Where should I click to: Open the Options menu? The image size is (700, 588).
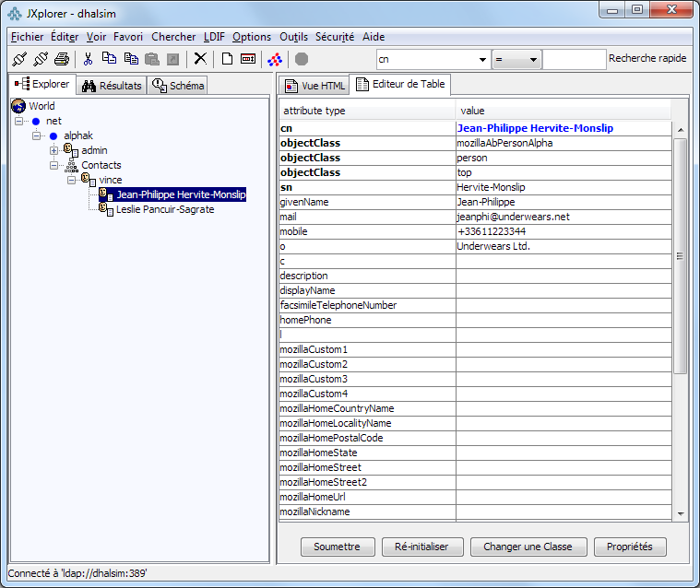click(x=252, y=37)
